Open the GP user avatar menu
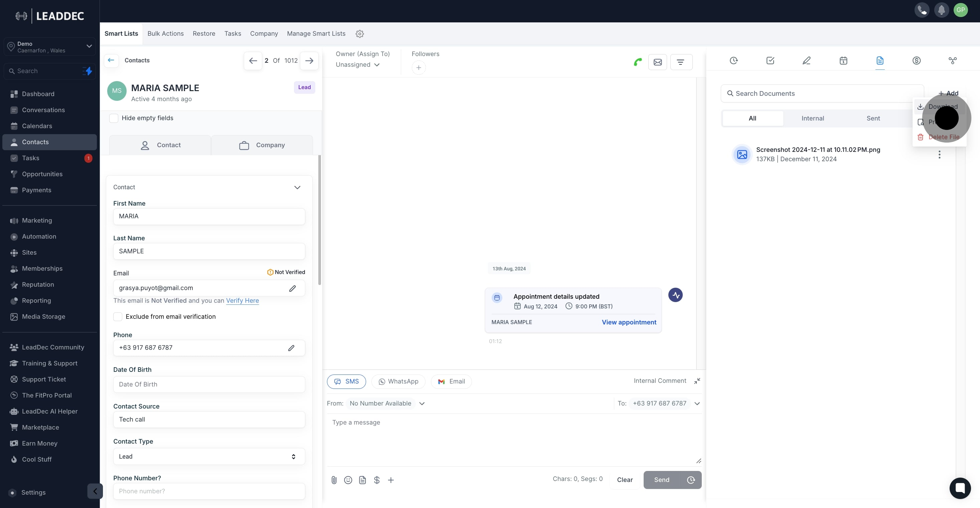Image resolution: width=980 pixels, height=508 pixels. click(x=961, y=10)
